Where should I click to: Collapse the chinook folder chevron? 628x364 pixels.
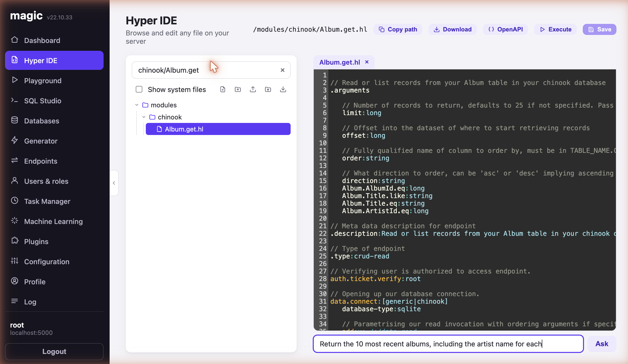[x=144, y=117]
